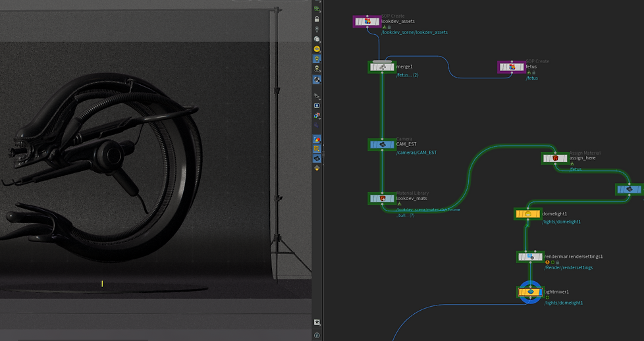Viewport: 644px width, 341px height.
Task: Select the lookdev_assets SOP Create node
Action: [367, 21]
